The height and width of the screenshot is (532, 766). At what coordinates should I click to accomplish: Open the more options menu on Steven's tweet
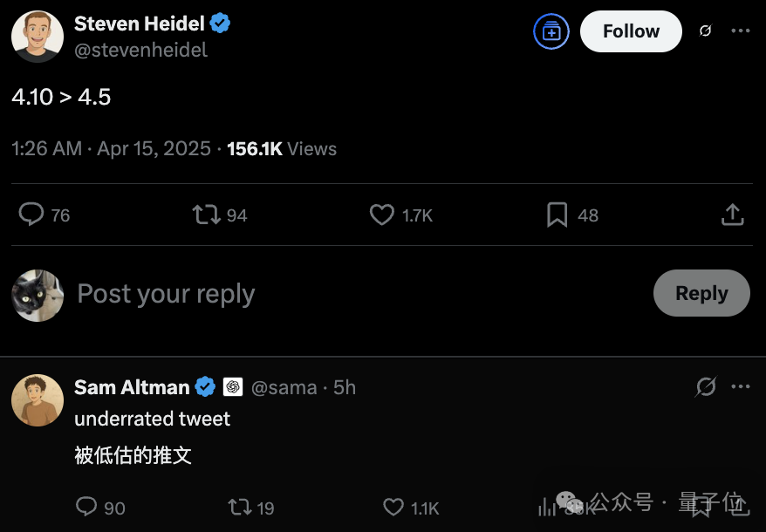point(740,31)
